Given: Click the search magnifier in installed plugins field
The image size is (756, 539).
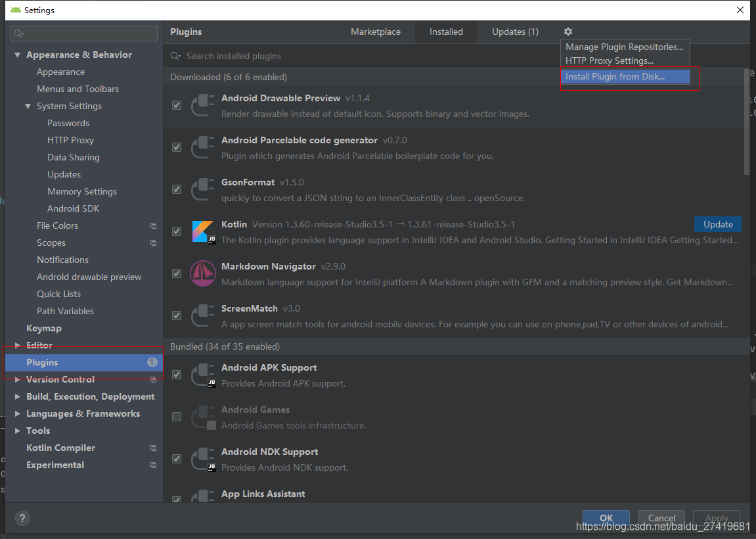Looking at the screenshot, I should point(176,56).
